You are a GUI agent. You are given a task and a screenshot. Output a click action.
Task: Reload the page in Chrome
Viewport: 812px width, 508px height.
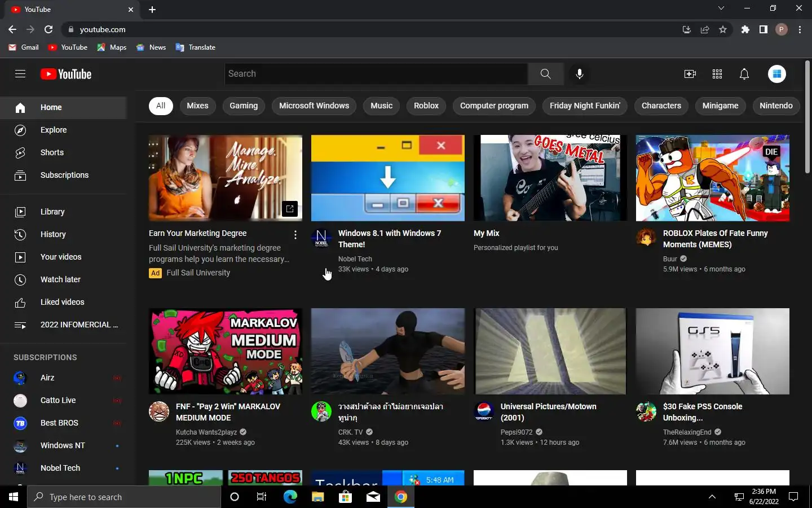click(48, 29)
